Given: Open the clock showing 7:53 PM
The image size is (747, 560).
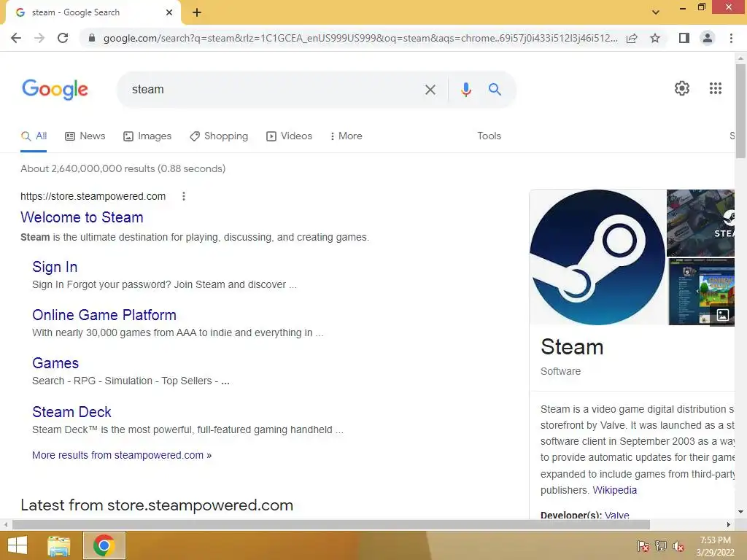Looking at the screenshot, I should [x=715, y=546].
